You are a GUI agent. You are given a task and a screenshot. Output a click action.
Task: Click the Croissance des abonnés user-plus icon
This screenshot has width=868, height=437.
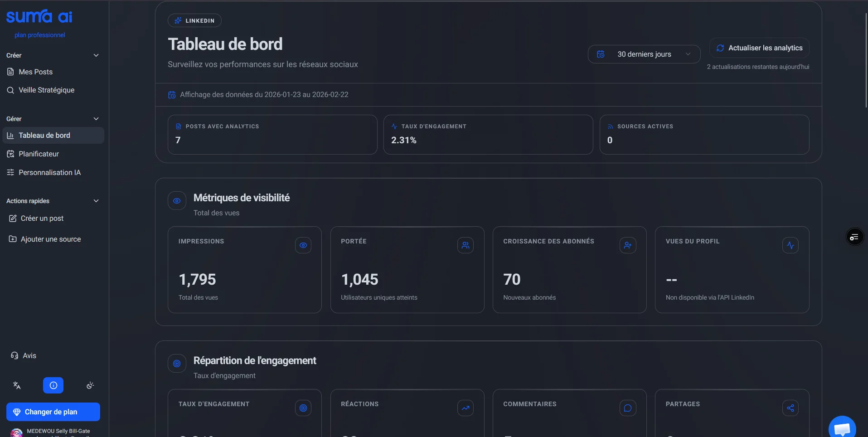628,245
